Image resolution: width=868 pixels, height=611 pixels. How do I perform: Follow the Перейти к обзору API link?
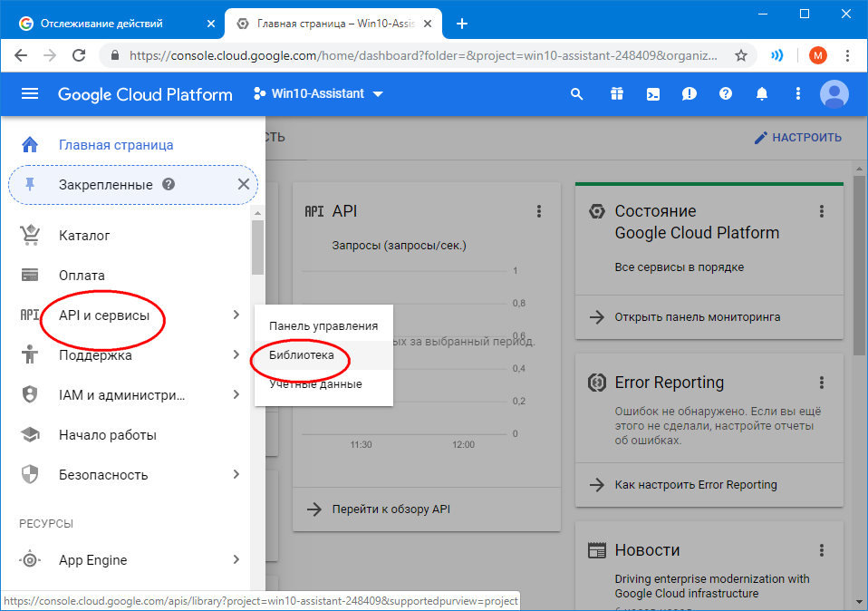[x=391, y=509]
